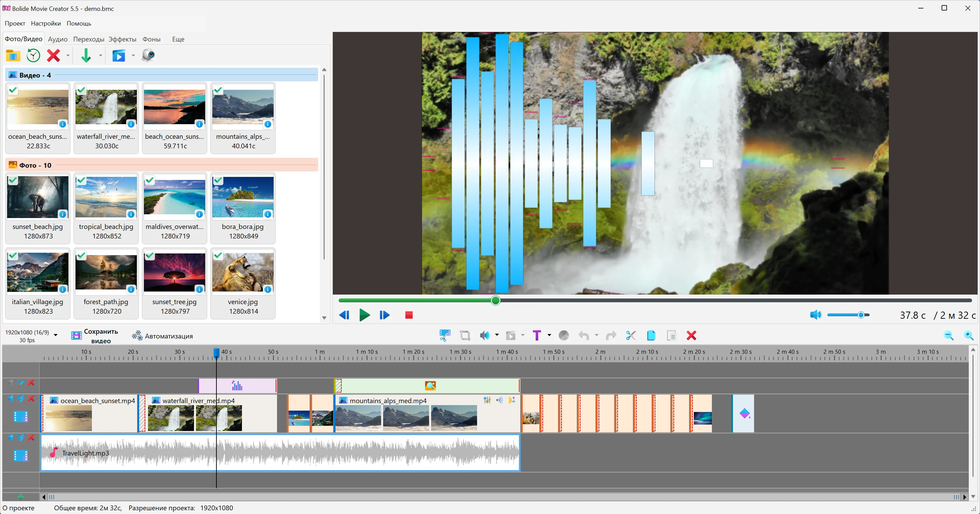980x514 pixels.
Task: Open the Настройки menu
Action: (46, 23)
